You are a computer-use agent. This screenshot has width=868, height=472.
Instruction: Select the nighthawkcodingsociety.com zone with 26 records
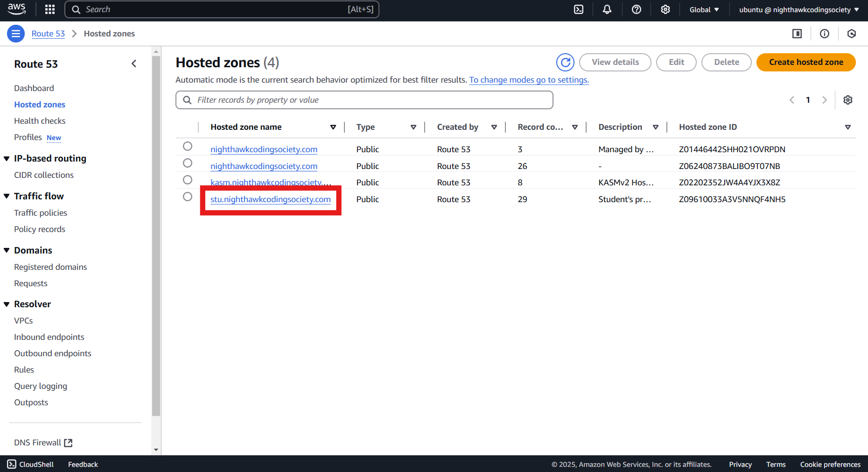(x=188, y=163)
